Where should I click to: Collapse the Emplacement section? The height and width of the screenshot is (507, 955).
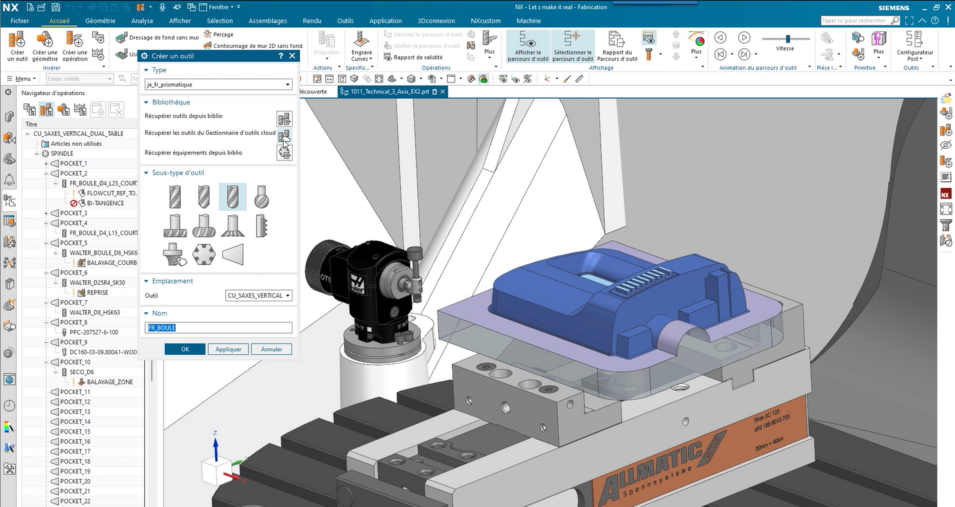[x=146, y=282]
